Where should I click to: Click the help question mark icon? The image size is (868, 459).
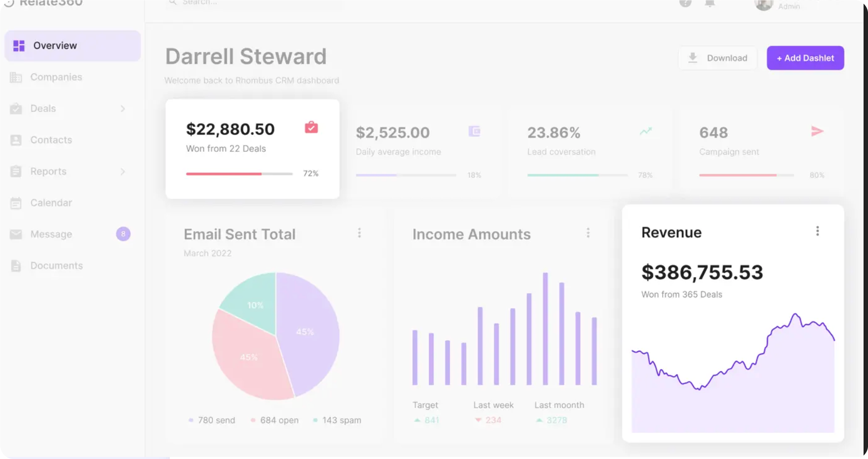tap(685, 3)
